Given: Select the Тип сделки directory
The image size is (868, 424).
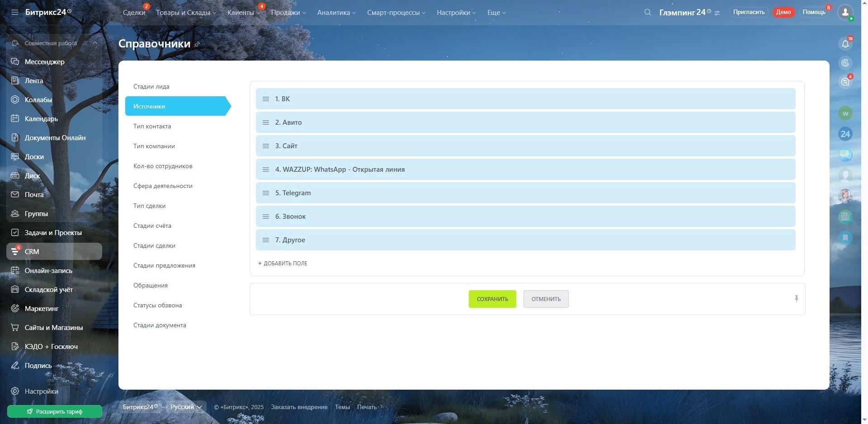Looking at the screenshot, I should tap(149, 206).
